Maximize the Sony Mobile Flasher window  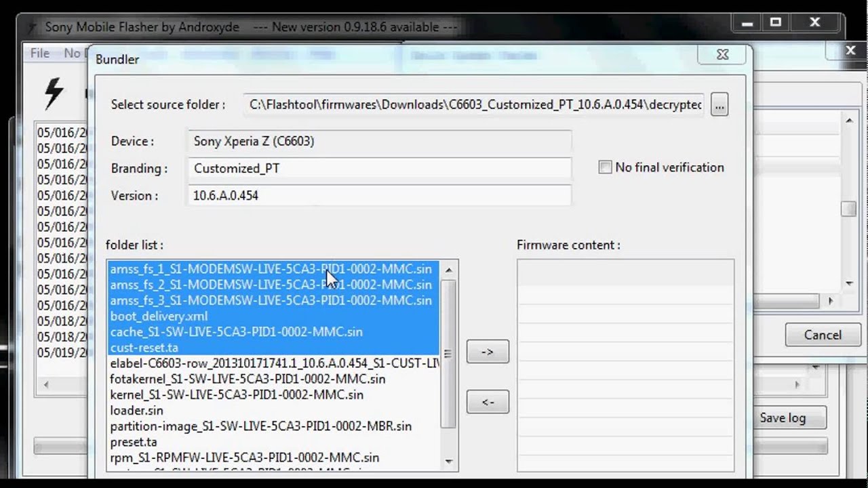[x=777, y=23]
